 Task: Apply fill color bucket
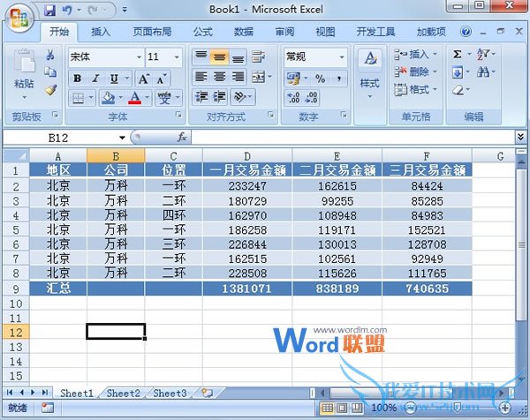point(109,98)
